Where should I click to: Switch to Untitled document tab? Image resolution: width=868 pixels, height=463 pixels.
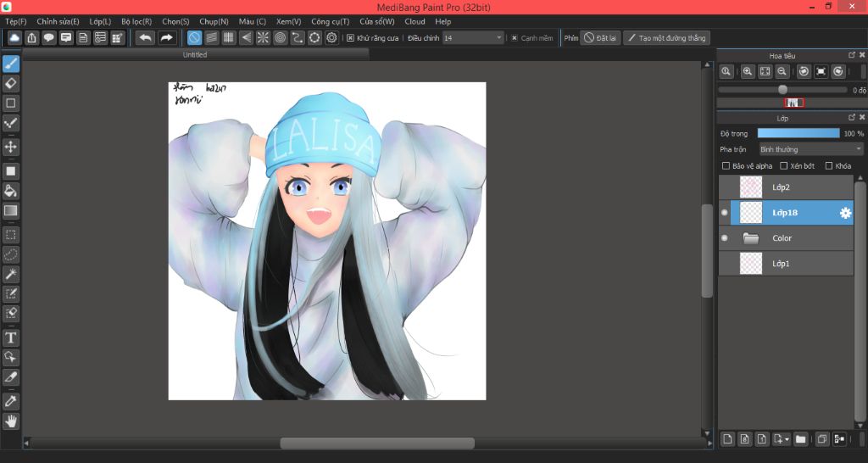point(195,54)
